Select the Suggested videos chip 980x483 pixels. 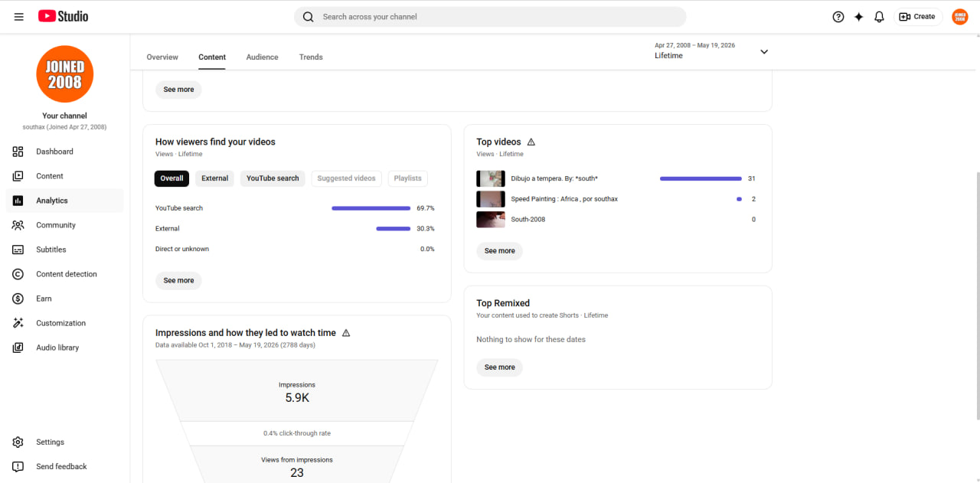346,178
